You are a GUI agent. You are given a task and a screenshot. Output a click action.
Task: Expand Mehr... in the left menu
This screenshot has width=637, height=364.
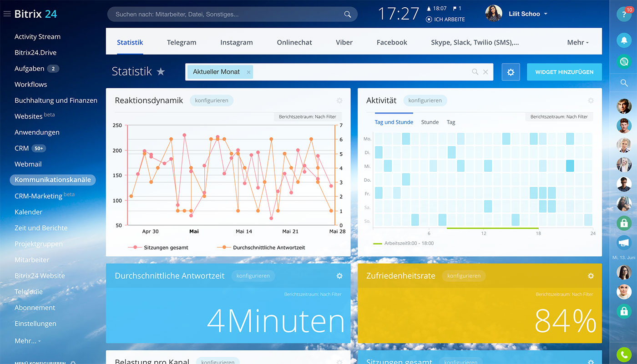(28, 340)
